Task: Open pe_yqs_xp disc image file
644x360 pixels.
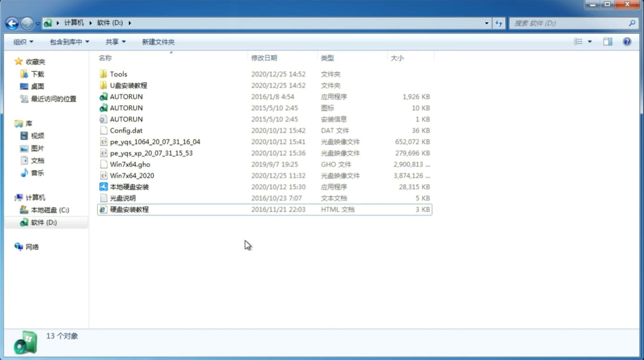Action: pyautogui.click(x=151, y=153)
